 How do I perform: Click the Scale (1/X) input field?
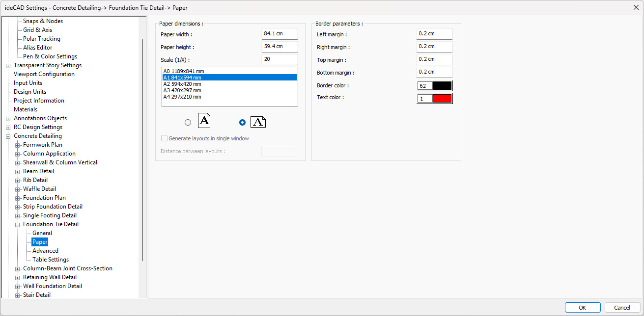[280, 59]
